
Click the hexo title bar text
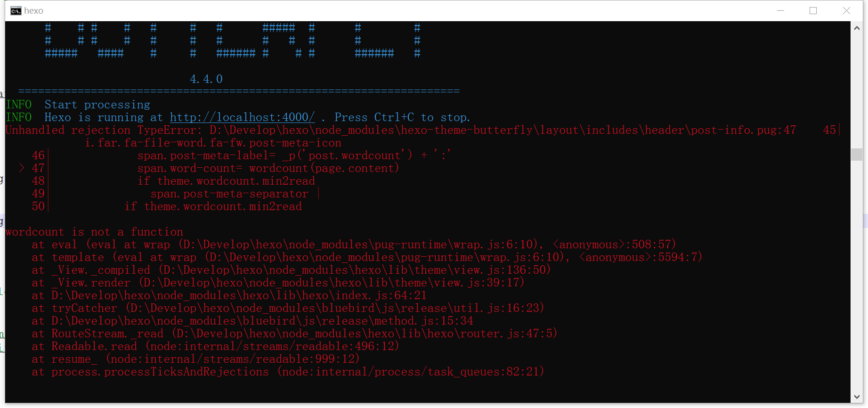point(33,11)
